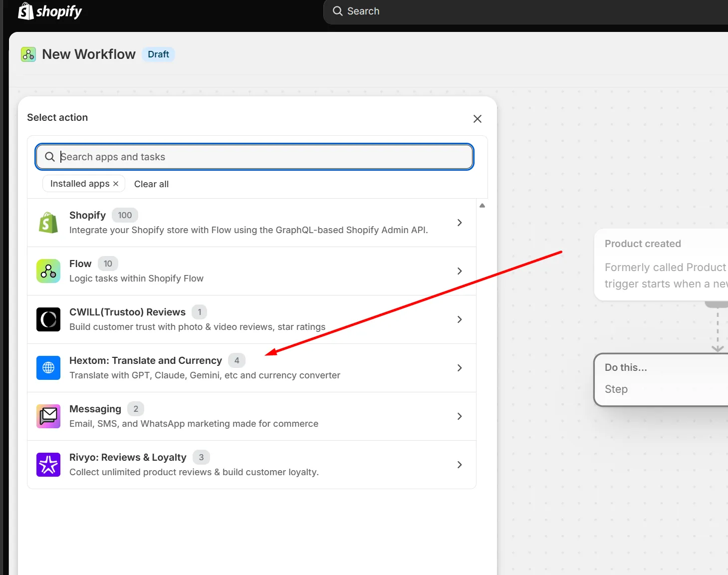Expand the Messaging actions
Screen dimensions: 728x575
(460, 416)
